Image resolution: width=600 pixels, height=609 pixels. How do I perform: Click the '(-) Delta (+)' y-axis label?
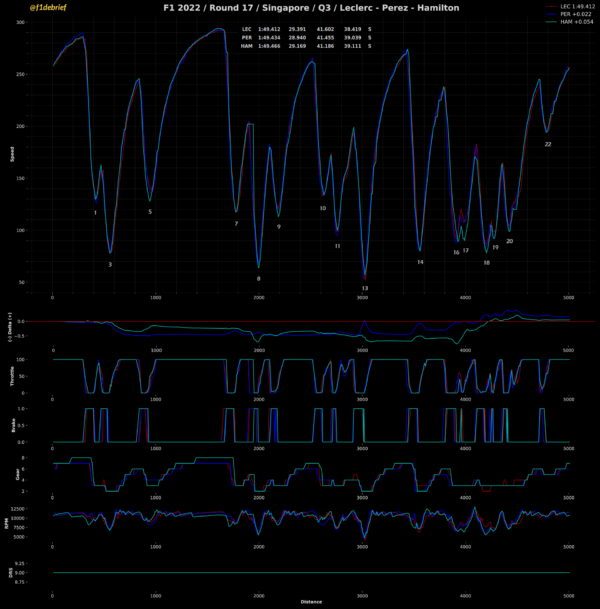pyautogui.click(x=10, y=327)
